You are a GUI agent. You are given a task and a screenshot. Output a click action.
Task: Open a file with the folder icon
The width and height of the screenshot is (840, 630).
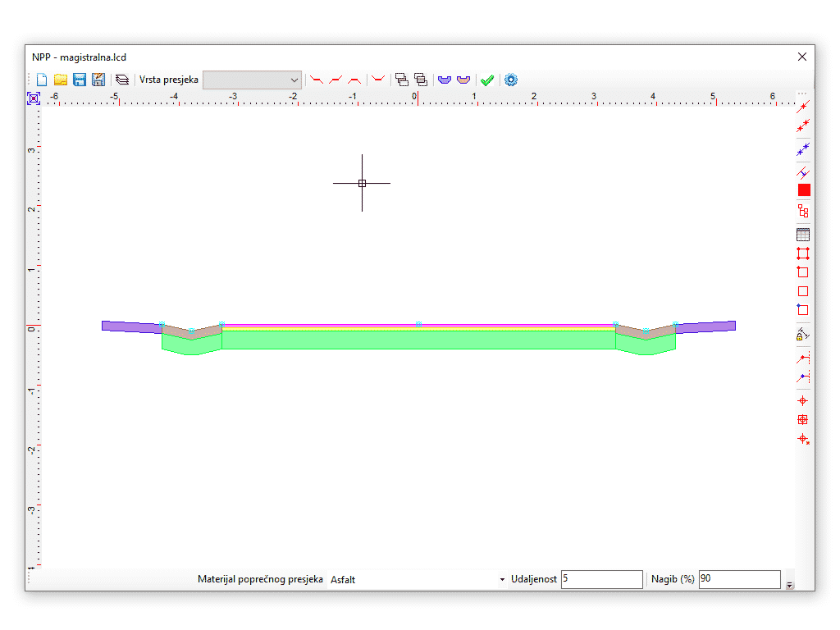(61, 80)
